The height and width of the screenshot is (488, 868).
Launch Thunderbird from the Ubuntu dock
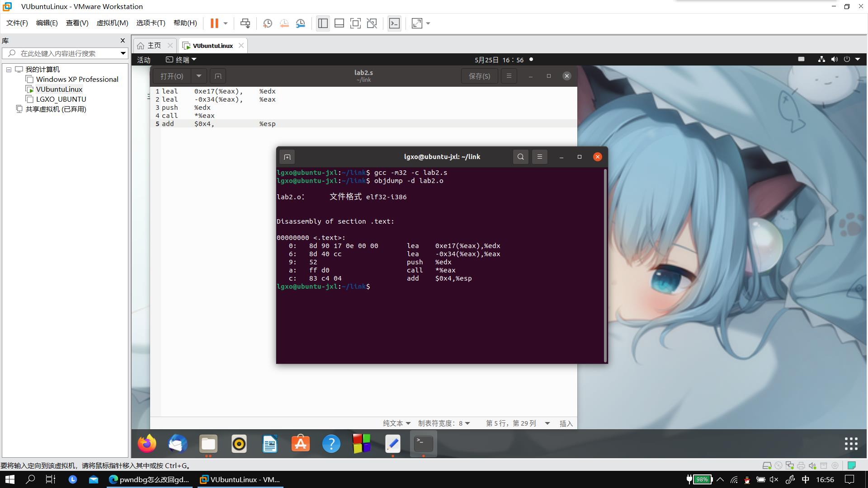[178, 444]
